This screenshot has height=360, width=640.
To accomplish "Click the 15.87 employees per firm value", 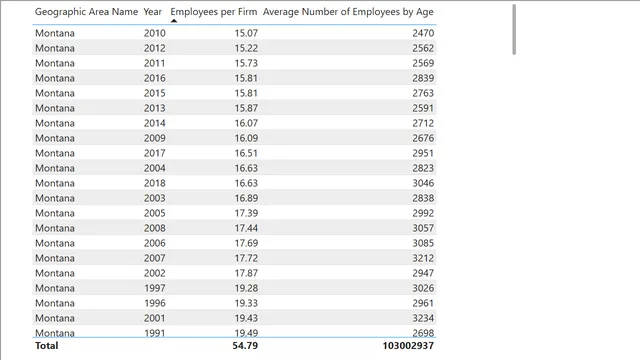I will pyautogui.click(x=246, y=108).
